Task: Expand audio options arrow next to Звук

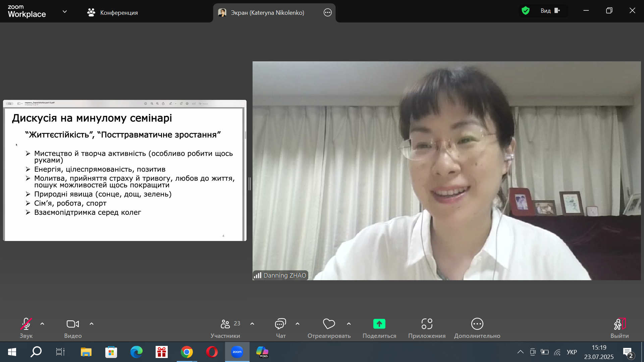Action: click(x=42, y=324)
